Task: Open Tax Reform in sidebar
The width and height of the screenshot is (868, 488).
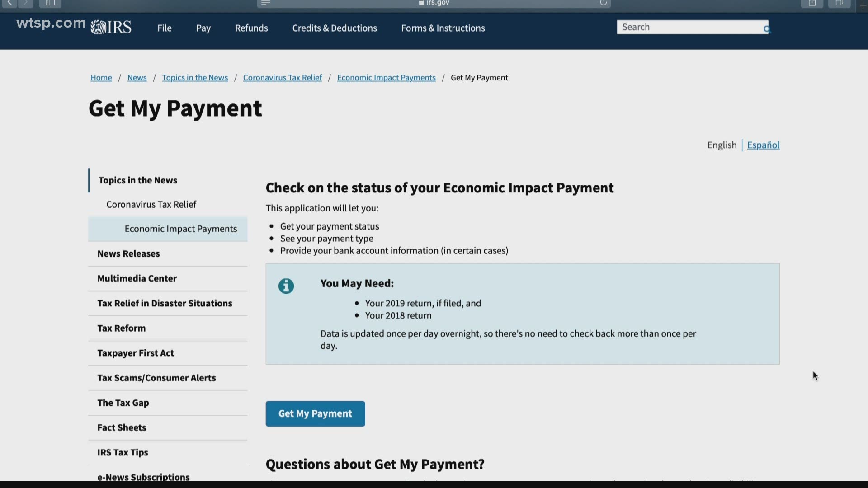Action: (x=122, y=328)
